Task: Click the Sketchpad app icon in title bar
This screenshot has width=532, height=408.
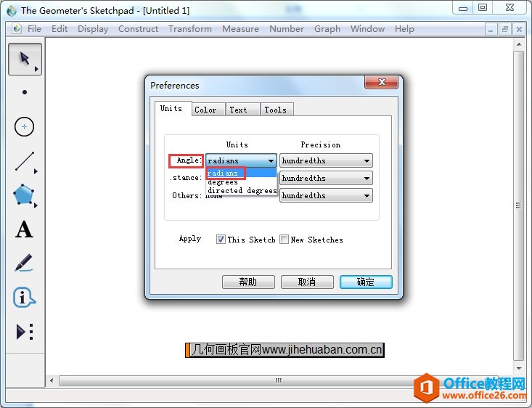Action: point(12,10)
